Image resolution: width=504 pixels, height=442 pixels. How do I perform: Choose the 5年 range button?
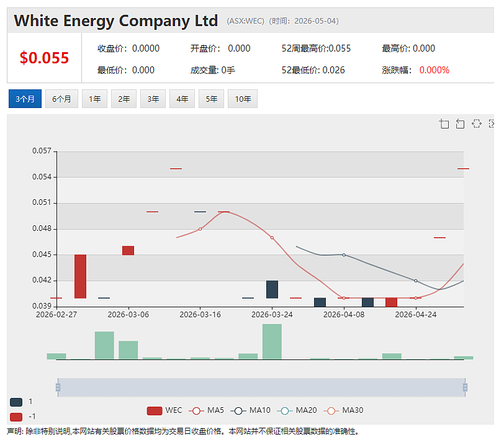pyautogui.click(x=211, y=99)
